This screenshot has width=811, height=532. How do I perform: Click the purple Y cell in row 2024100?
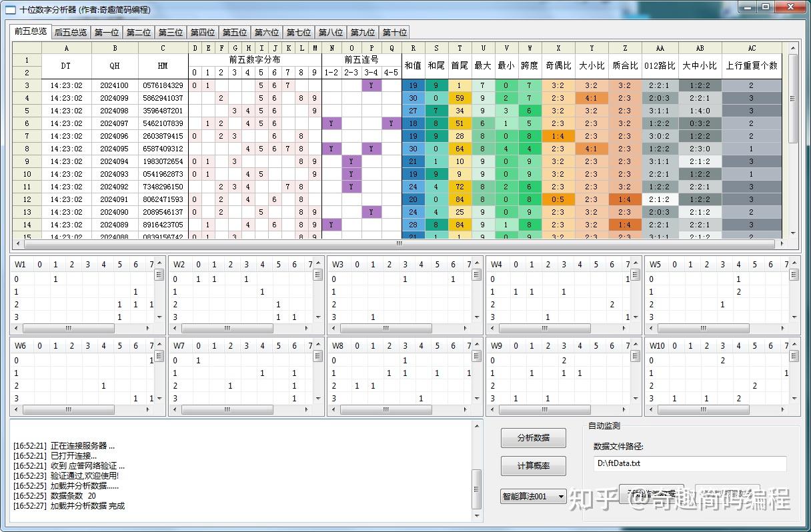371,85
